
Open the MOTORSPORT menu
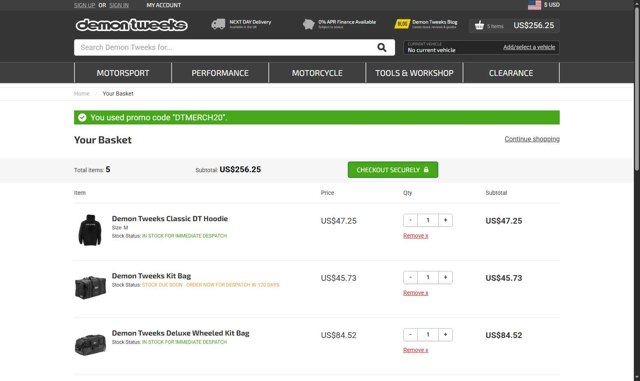pyautogui.click(x=123, y=73)
